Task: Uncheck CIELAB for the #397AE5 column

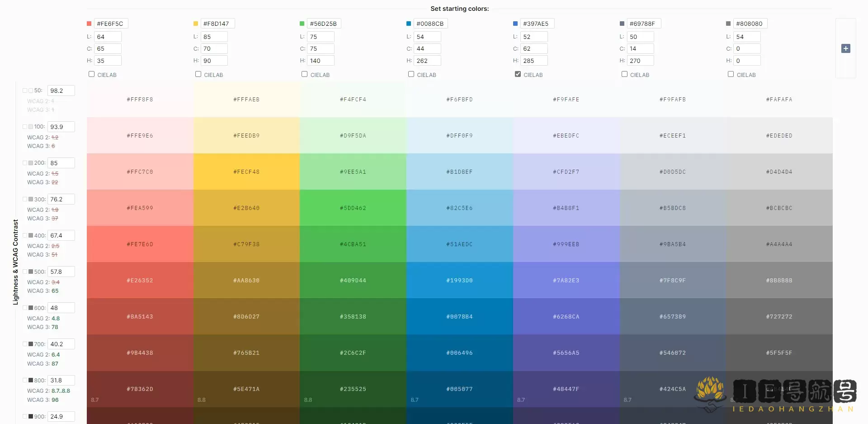Action: pos(518,74)
